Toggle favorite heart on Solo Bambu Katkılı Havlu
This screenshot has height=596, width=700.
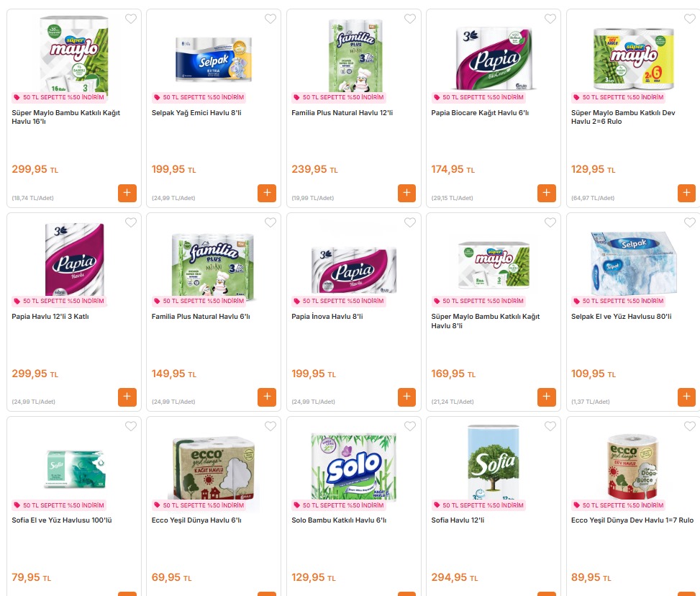click(x=410, y=426)
